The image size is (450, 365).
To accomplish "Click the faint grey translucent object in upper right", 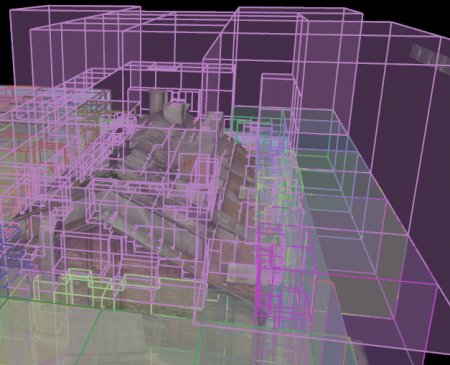I will point(430,57).
